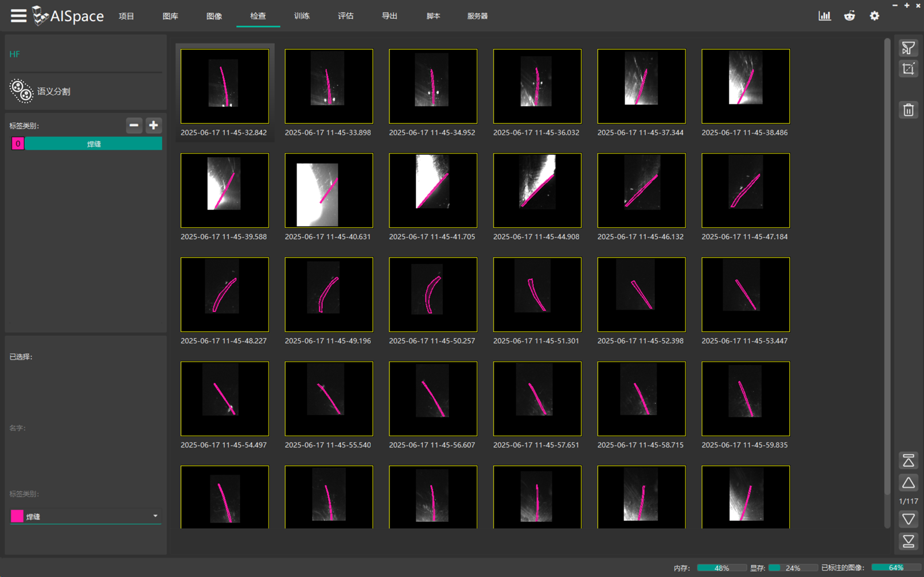The height and width of the screenshot is (577, 924).
Task: Jump to the first page of images
Action: pos(908,461)
